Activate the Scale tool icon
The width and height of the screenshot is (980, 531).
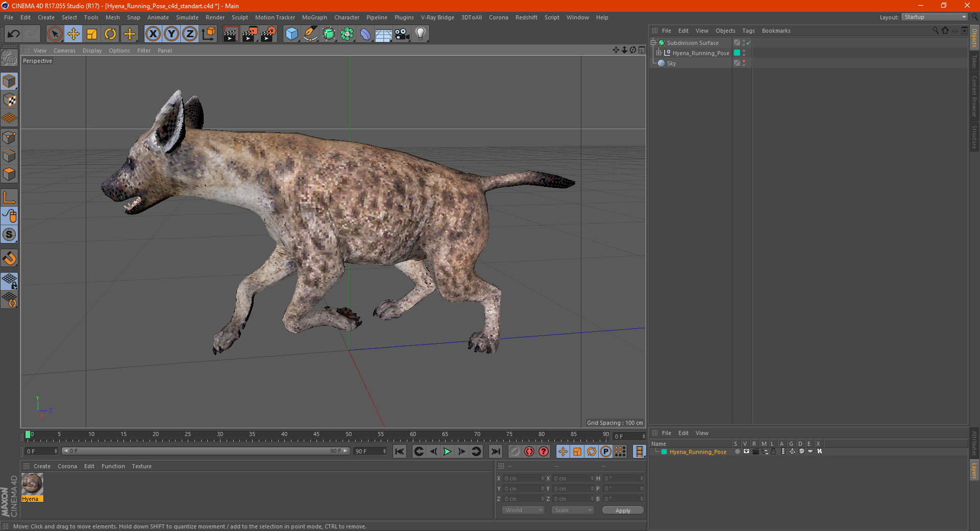[92, 34]
